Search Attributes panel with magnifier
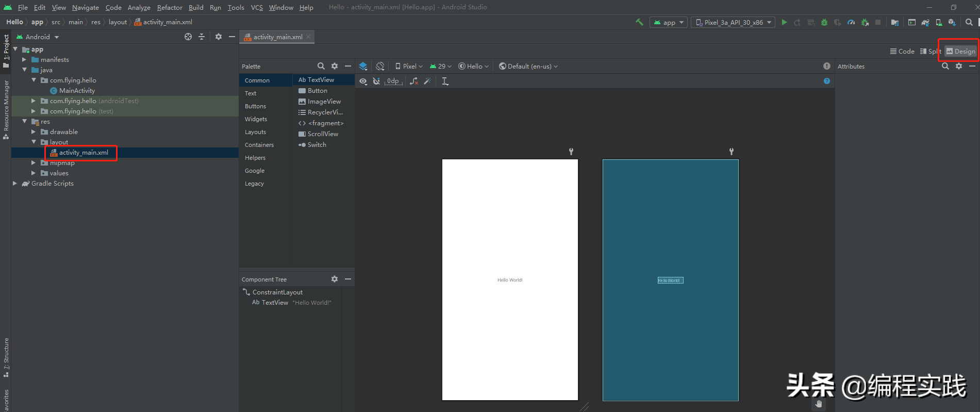Image resolution: width=980 pixels, height=412 pixels. tap(945, 66)
